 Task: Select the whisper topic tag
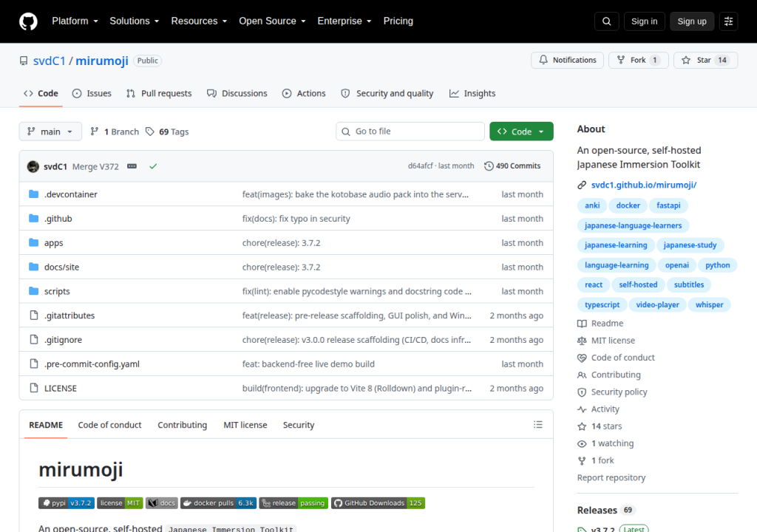pos(709,305)
